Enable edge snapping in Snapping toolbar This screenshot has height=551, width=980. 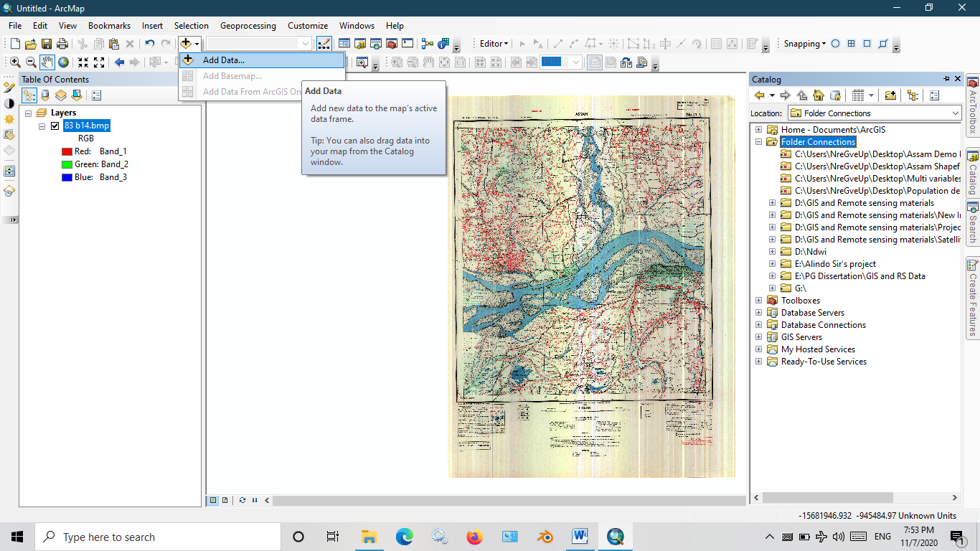point(882,44)
